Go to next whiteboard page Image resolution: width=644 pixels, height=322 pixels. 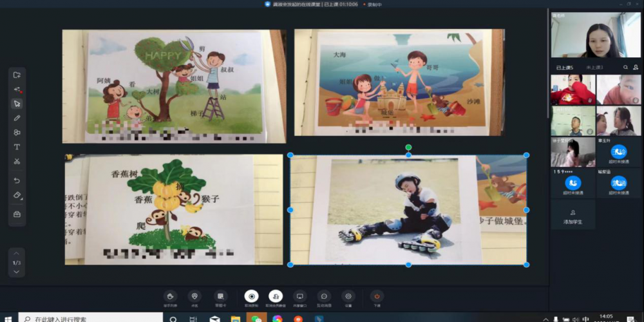coord(17,272)
